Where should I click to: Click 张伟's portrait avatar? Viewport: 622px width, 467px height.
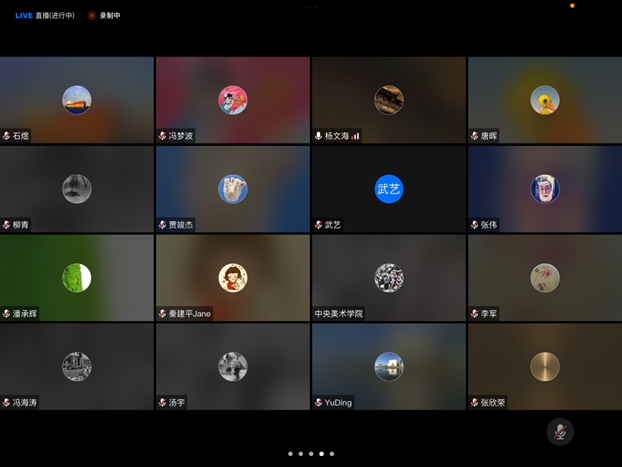tap(545, 189)
